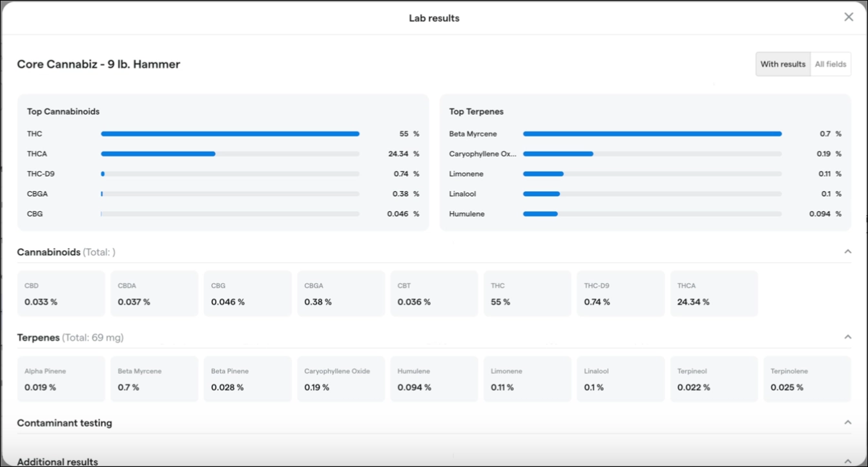Select the Terpinolene 0.025 % card
868x467 pixels.
[x=807, y=379]
